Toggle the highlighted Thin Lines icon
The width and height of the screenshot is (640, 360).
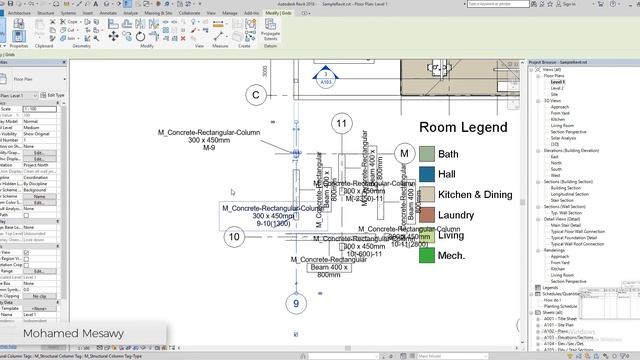127,4
